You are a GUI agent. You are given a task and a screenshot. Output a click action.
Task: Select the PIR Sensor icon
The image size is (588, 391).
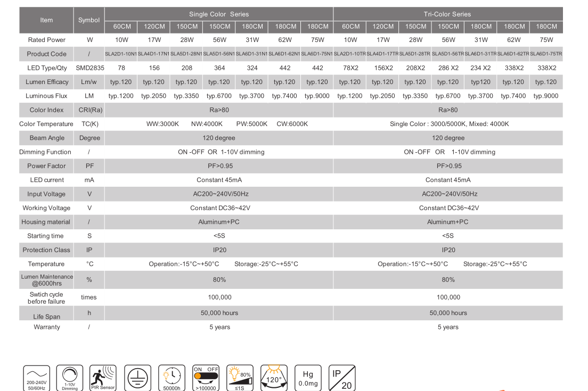[x=103, y=378]
